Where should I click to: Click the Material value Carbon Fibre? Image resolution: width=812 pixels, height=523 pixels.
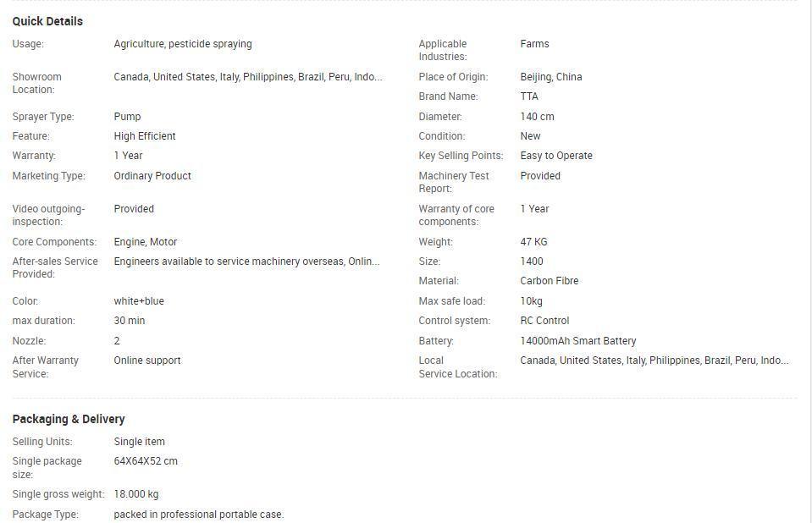click(x=550, y=281)
